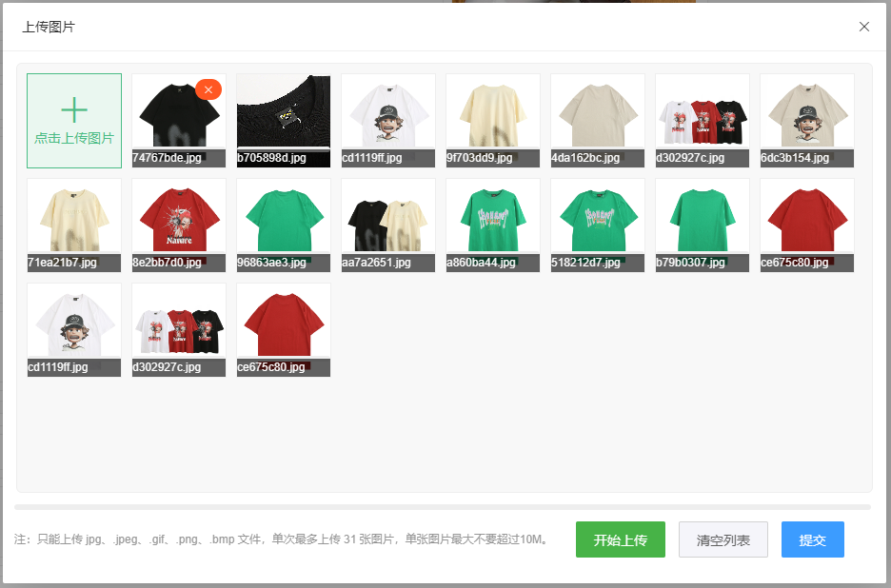
Task: Click the 点击上传图片 text in the upload box
Action: [74, 139]
